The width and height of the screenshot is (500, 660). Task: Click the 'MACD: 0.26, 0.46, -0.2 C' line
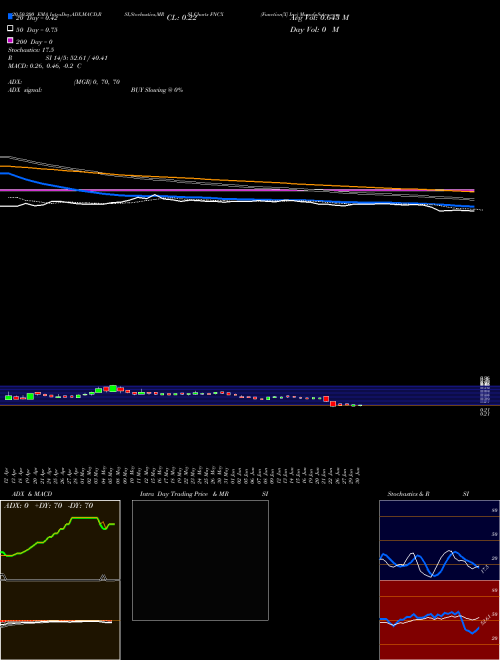pyautogui.click(x=45, y=66)
